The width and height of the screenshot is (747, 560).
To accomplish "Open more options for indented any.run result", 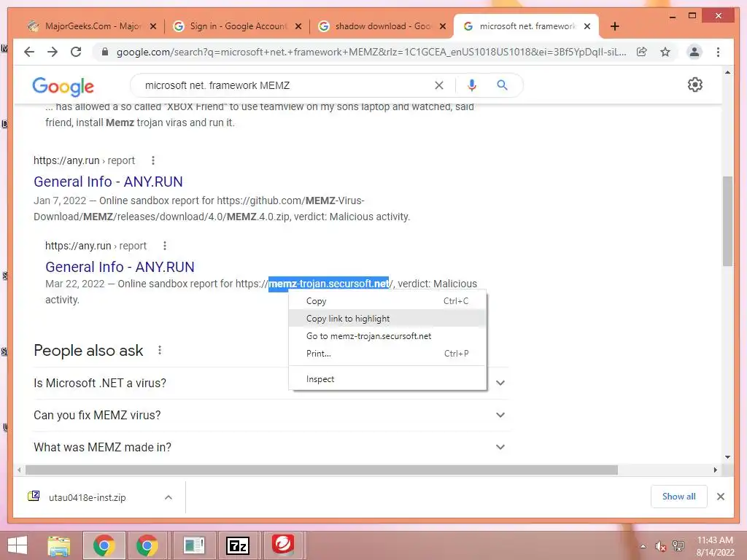I will [165, 246].
